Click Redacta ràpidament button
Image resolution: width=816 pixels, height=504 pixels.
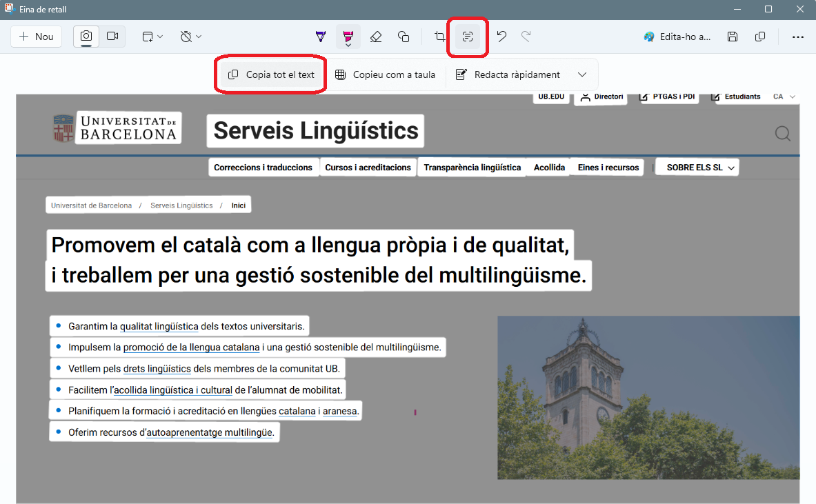(x=508, y=74)
